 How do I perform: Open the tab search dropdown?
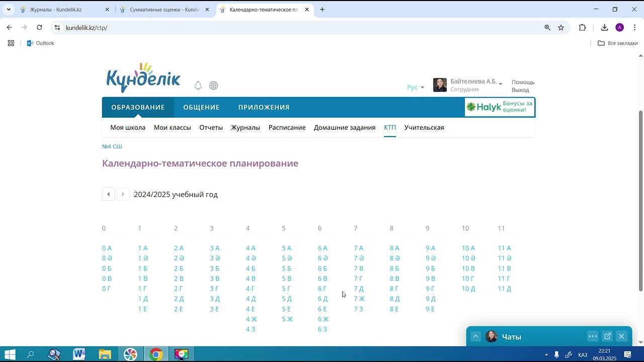coord(9,10)
